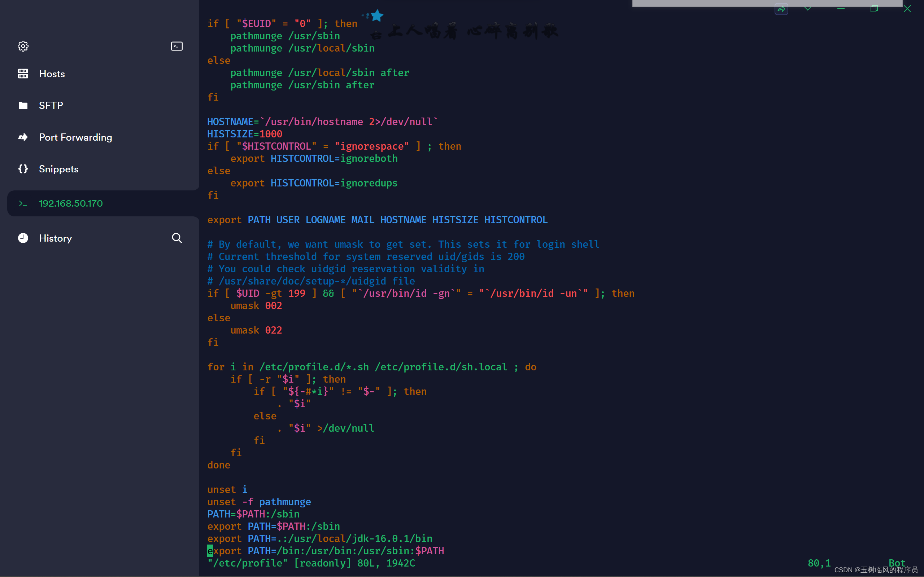The height and width of the screenshot is (577, 924).
Task: Click the Port Forwarding arrow icon
Action: (23, 137)
